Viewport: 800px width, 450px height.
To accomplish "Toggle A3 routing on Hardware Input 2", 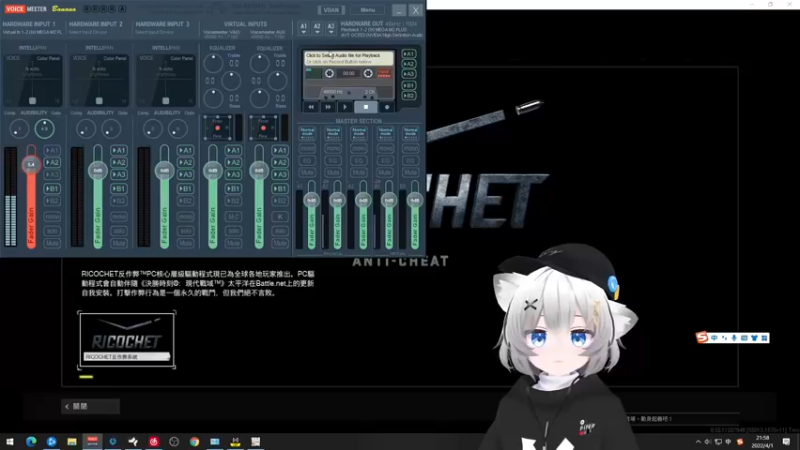I will click(x=119, y=174).
